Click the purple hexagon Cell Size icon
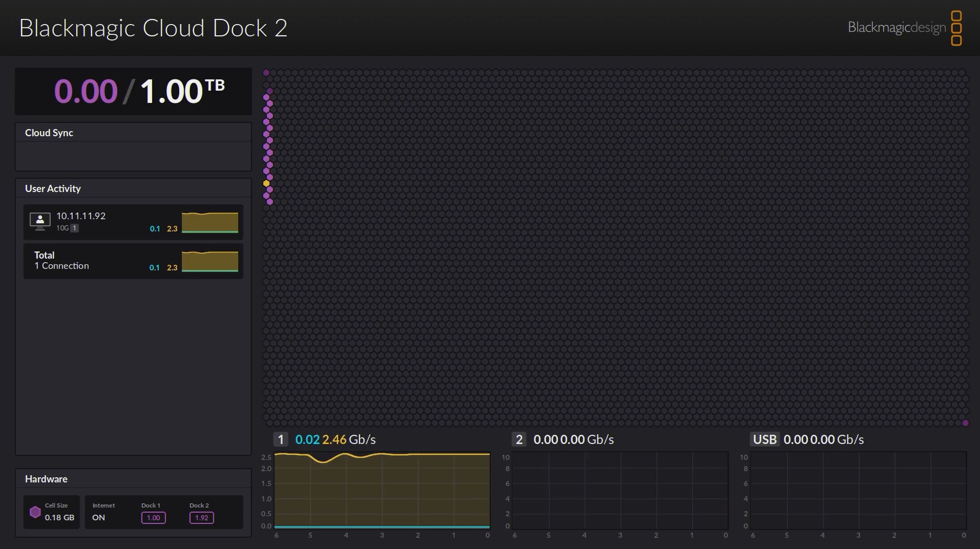The image size is (980, 549). click(x=35, y=512)
